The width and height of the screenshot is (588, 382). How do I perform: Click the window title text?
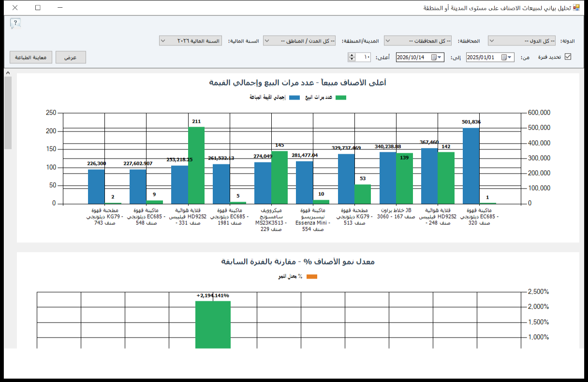[x=497, y=8]
